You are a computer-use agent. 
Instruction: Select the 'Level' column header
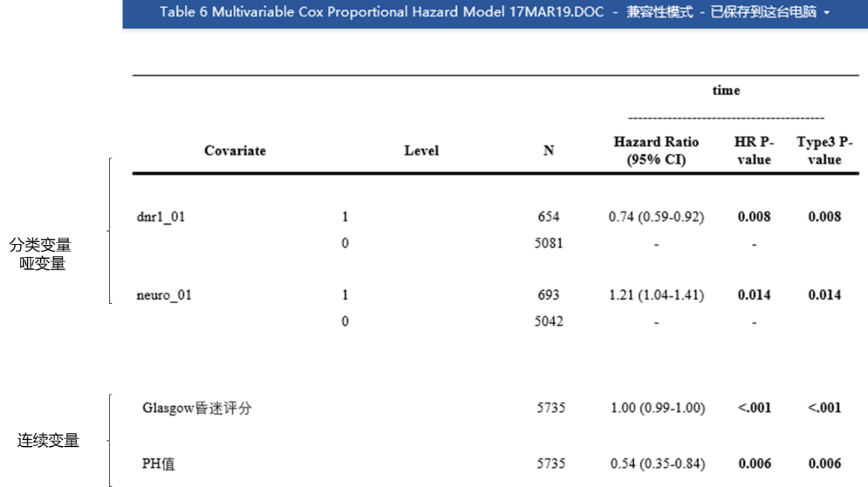click(421, 151)
